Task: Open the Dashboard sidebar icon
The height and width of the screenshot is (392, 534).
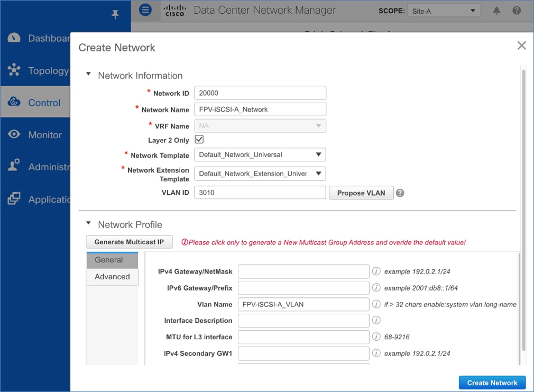Action: pyautogui.click(x=14, y=38)
